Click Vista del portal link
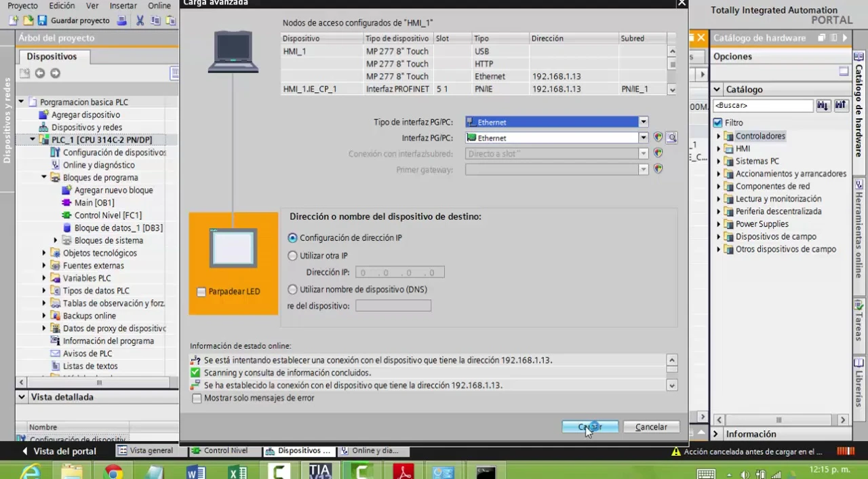The width and height of the screenshot is (868, 479). point(60,451)
